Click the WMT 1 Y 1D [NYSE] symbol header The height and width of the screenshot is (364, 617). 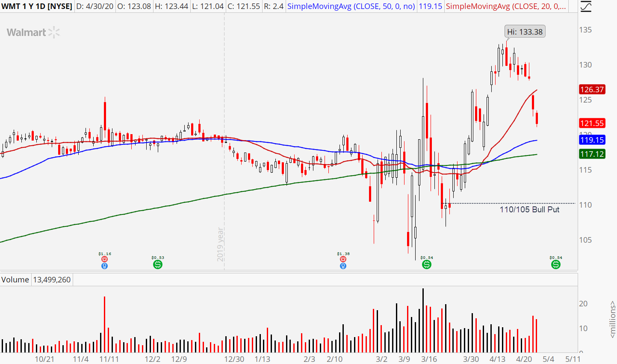[x=37, y=6]
